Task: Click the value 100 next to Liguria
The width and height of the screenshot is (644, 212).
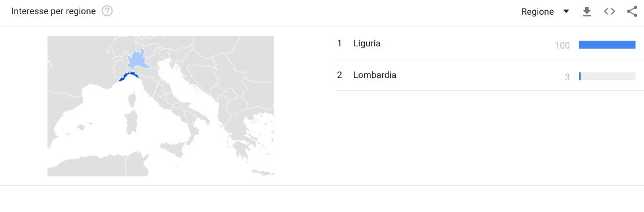Action: (x=562, y=46)
